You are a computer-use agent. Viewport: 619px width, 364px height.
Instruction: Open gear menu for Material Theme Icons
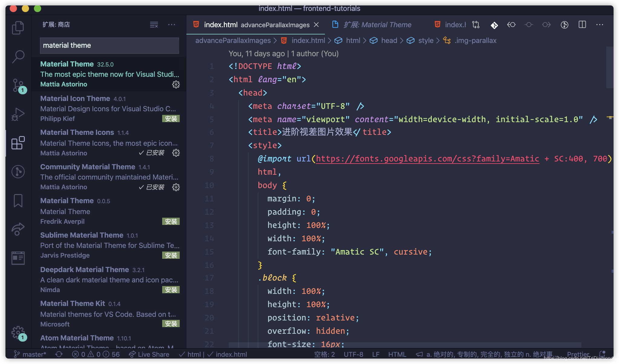(x=176, y=153)
